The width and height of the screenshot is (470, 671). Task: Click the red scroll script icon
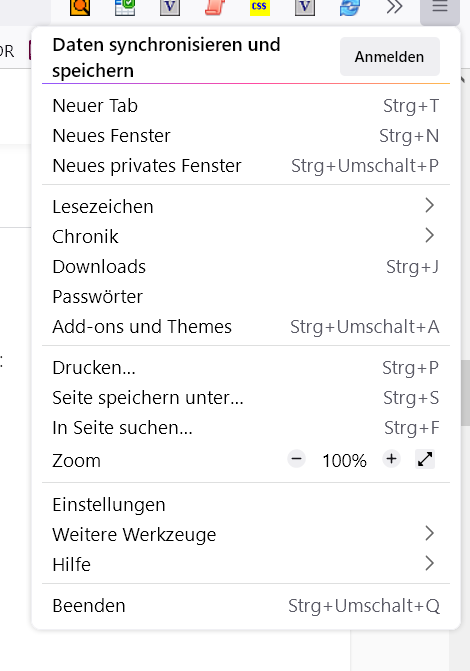215,7
